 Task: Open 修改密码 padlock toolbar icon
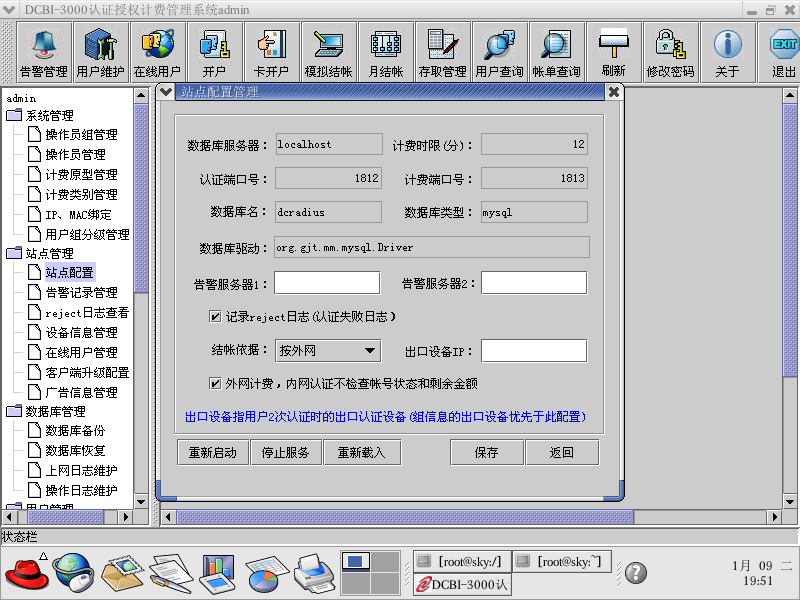click(670, 52)
